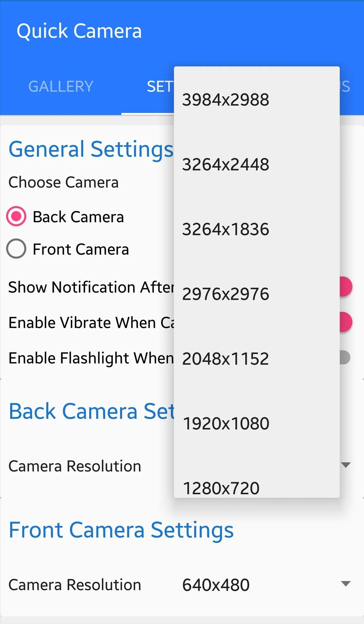Image resolution: width=364 pixels, height=624 pixels.
Task: Toggle the Enable Vibrate When Capture switch
Action: point(346,322)
